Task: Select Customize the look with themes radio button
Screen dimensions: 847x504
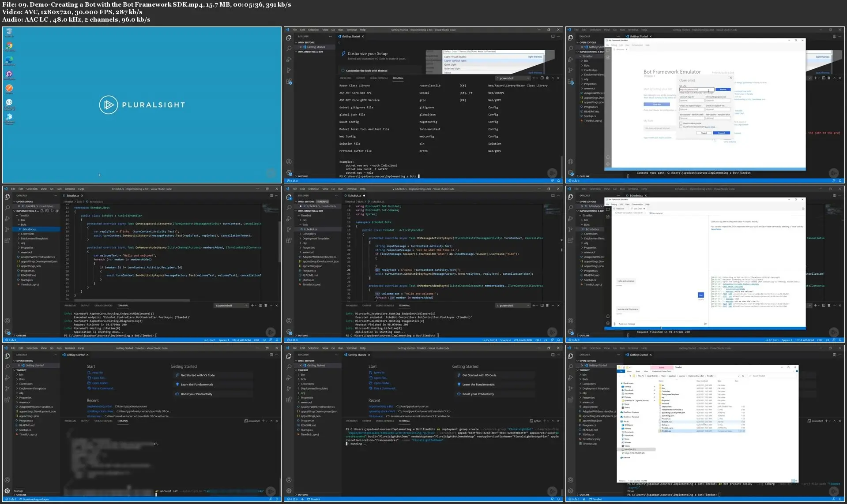Action: 343,71
